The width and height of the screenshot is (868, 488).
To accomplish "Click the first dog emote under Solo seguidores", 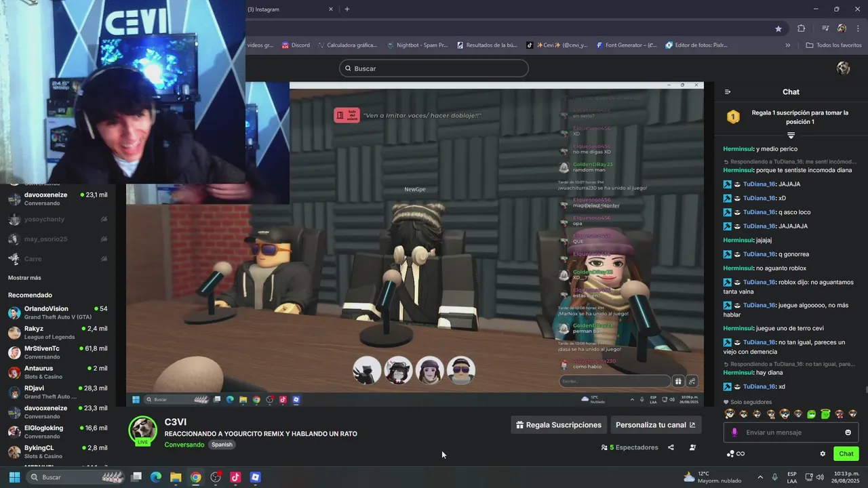I will (730, 414).
